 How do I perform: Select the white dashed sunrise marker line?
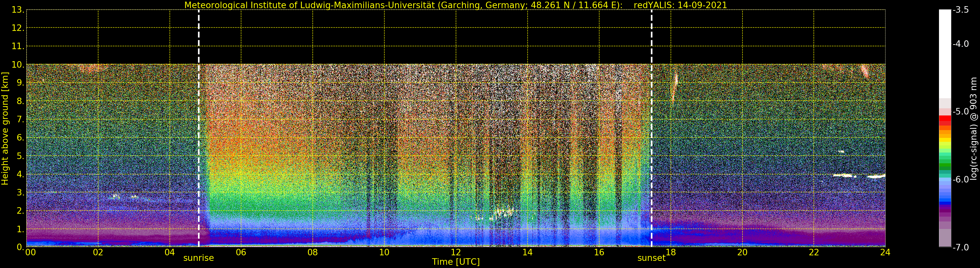(199, 128)
